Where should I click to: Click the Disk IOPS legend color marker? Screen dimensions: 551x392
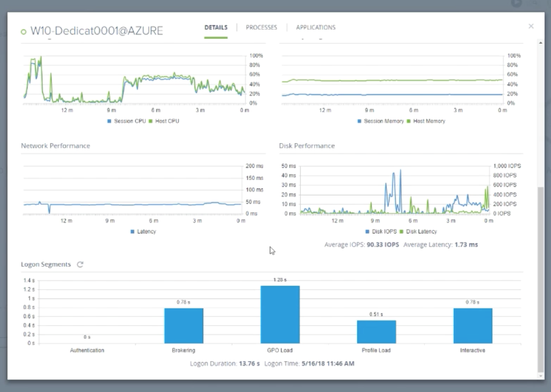tap(369, 232)
